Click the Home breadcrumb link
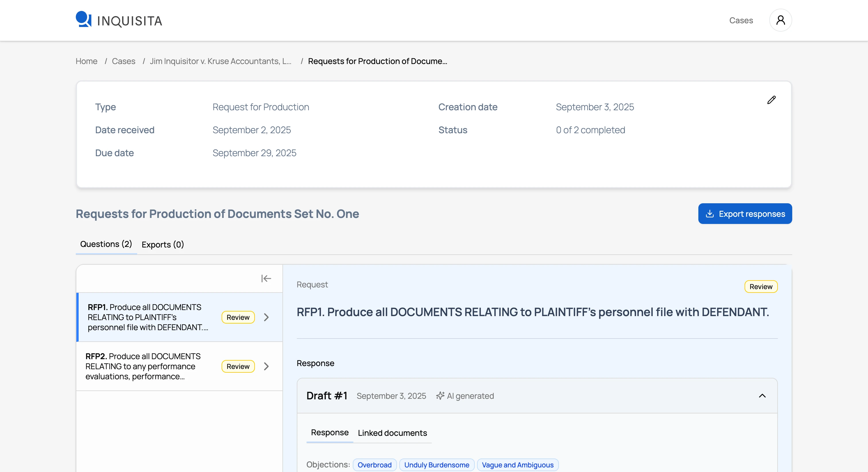Viewport: 868px width, 472px height. pos(86,61)
